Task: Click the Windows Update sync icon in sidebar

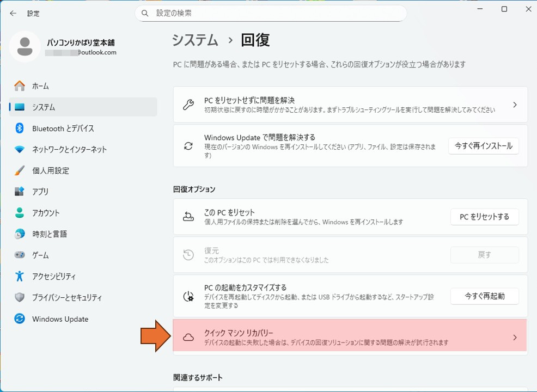Action: (20, 319)
